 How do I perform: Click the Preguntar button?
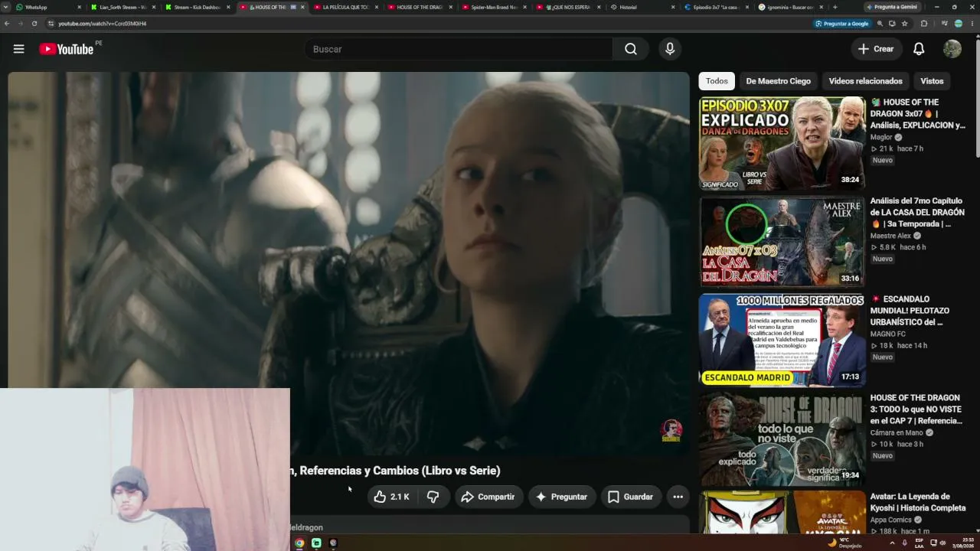pyautogui.click(x=561, y=497)
